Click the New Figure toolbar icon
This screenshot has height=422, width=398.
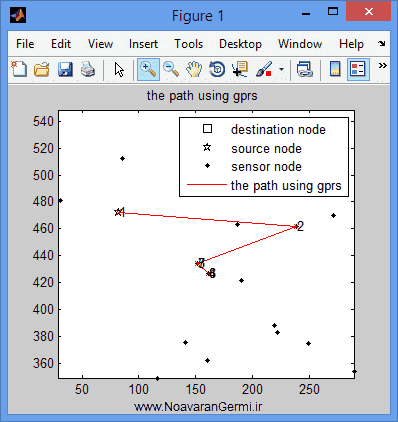point(19,69)
